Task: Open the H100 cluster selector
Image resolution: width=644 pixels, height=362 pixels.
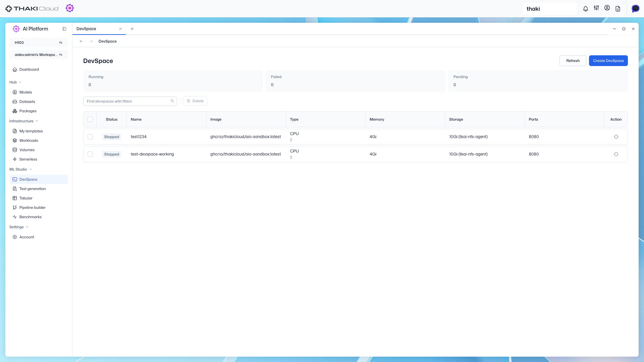Action: (39, 43)
